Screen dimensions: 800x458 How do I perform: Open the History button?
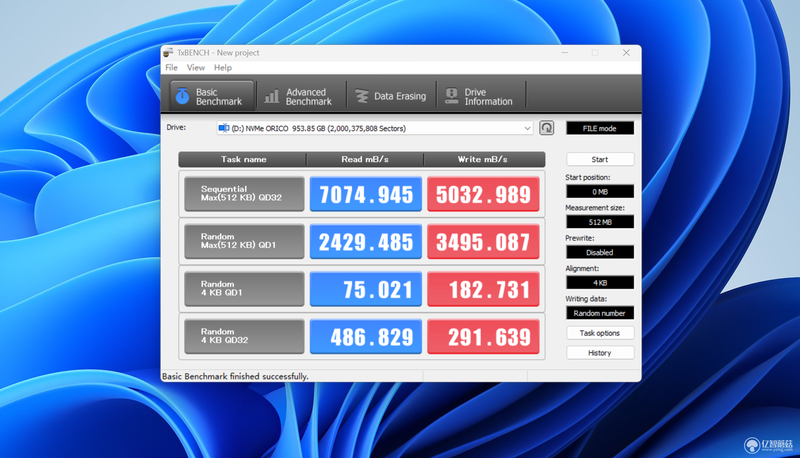click(x=599, y=353)
